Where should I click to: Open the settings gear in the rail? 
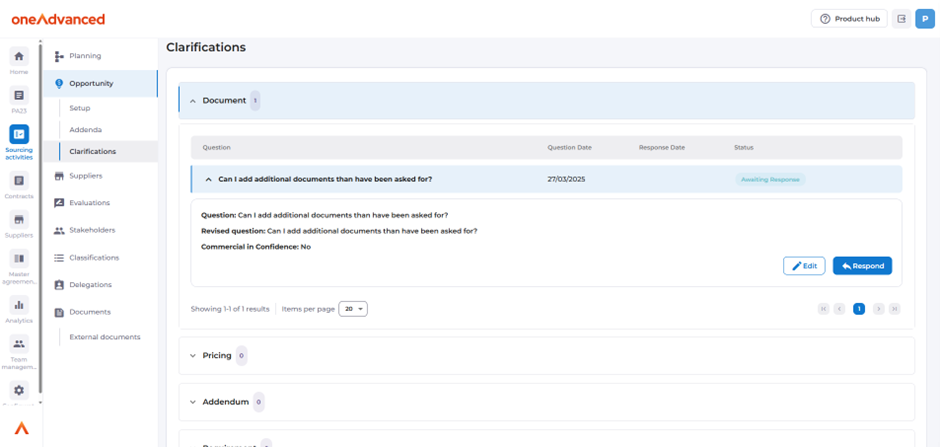(x=19, y=390)
